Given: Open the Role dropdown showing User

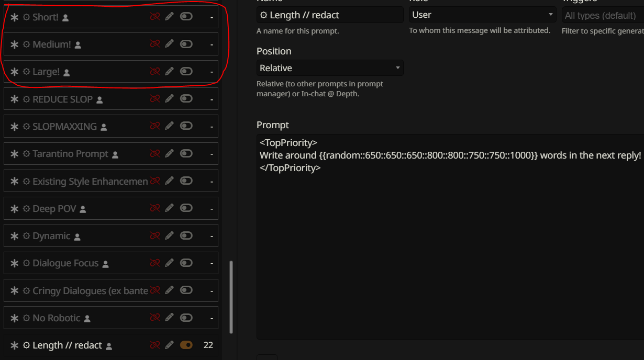Looking at the screenshot, I should coord(482,15).
